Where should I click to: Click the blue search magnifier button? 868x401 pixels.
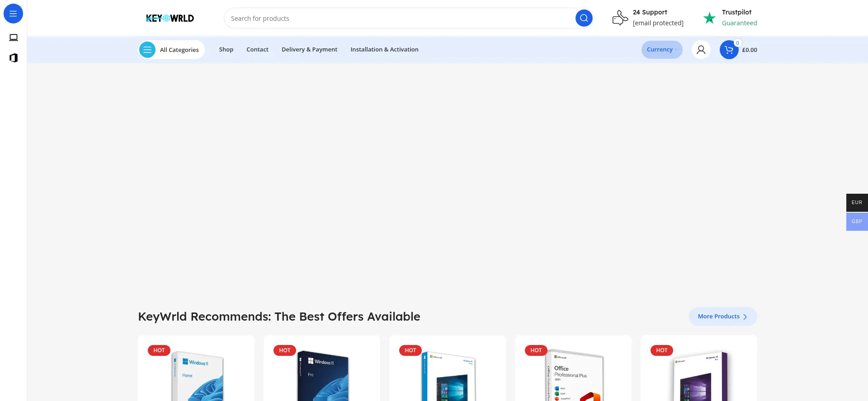point(584,18)
